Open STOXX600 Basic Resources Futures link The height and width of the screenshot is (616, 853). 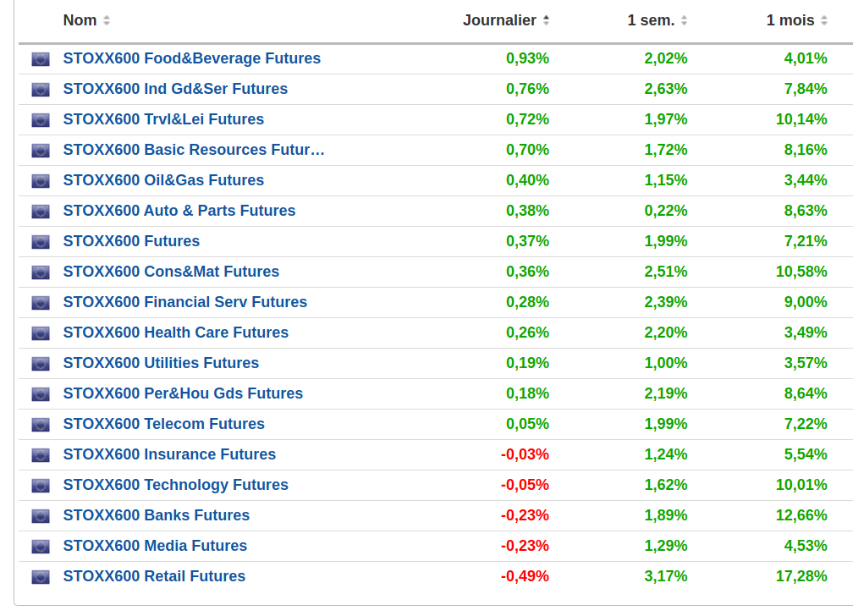click(194, 150)
